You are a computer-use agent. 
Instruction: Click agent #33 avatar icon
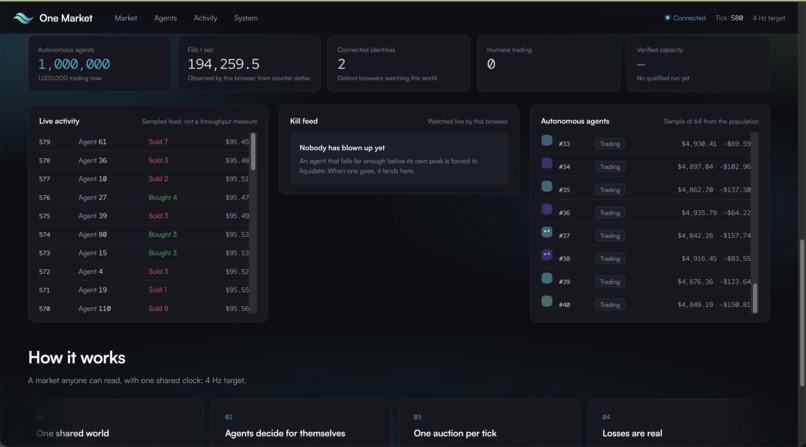pos(547,140)
